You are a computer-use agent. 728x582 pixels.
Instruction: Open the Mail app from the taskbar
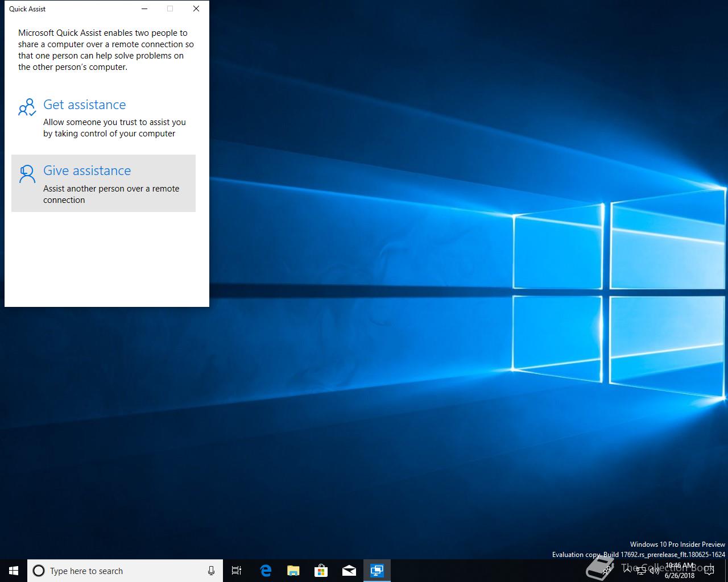pyautogui.click(x=349, y=571)
